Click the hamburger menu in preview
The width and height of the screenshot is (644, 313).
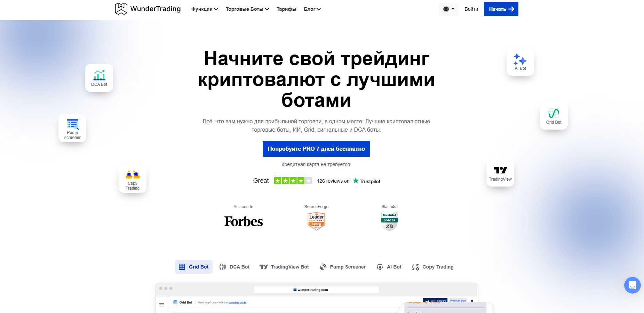(x=162, y=305)
